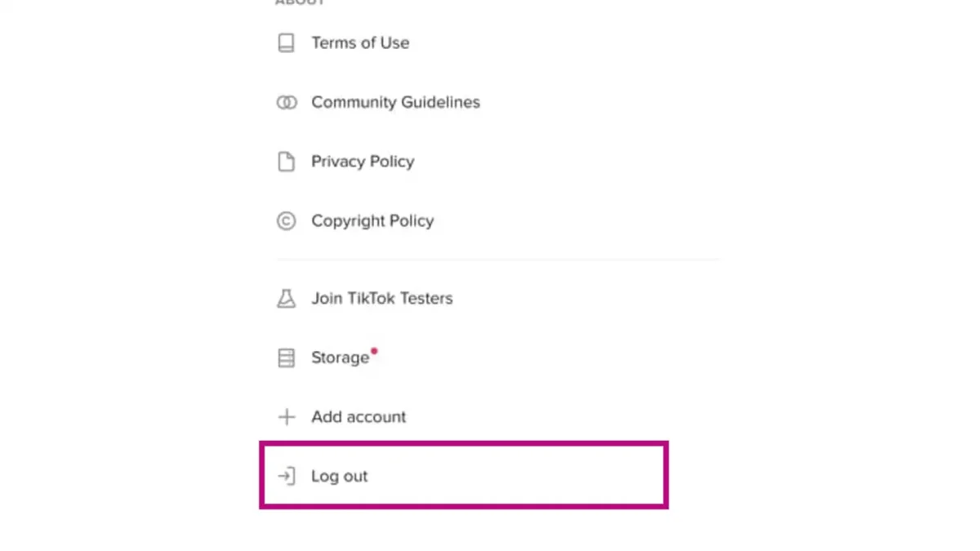980x551 pixels.
Task: Click the magenta highlighted Log out box border
Action: coord(464,444)
